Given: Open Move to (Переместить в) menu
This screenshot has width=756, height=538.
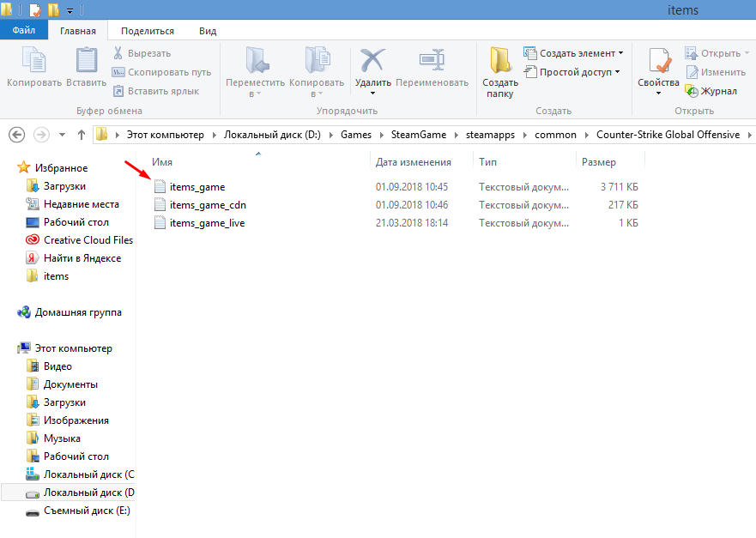Looking at the screenshot, I should pos(255,71).
